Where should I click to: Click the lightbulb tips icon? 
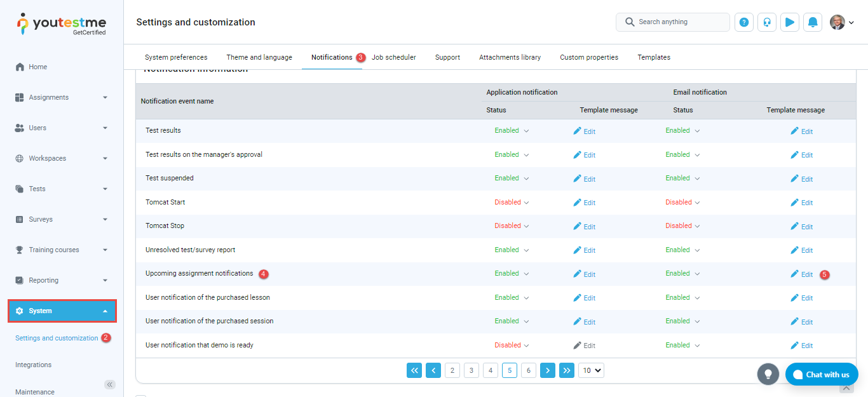click(x=768, y=374)
